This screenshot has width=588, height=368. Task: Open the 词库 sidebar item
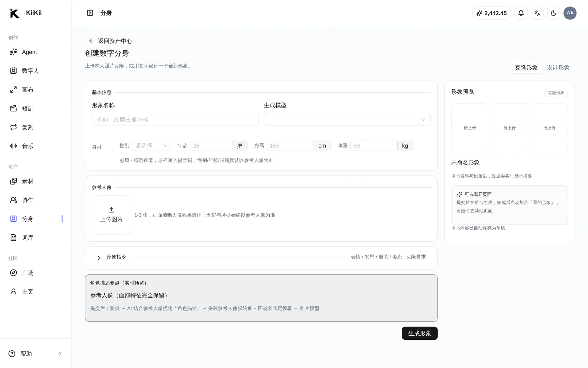coord(36,237)
